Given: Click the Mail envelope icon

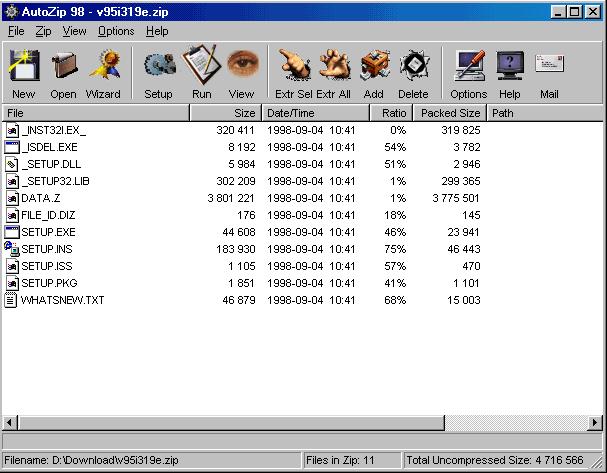Looking at the screenshot, I should coord(549,63).
